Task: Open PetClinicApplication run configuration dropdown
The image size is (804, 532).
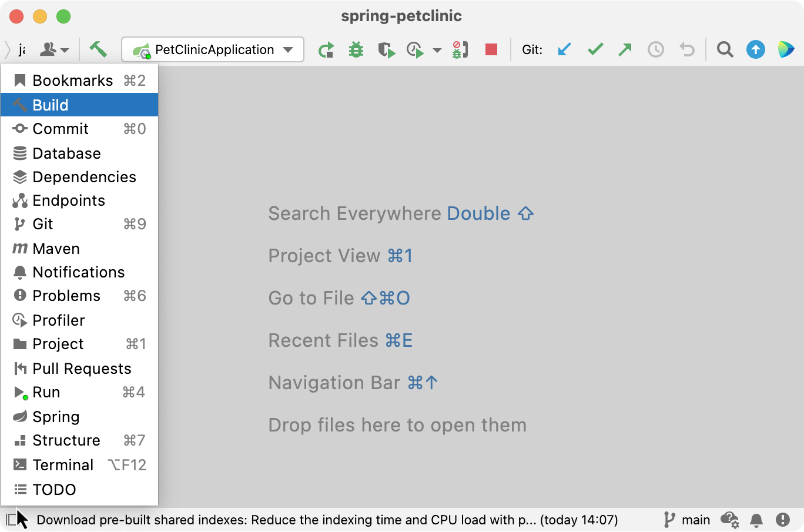Action: tap(213, 49)
